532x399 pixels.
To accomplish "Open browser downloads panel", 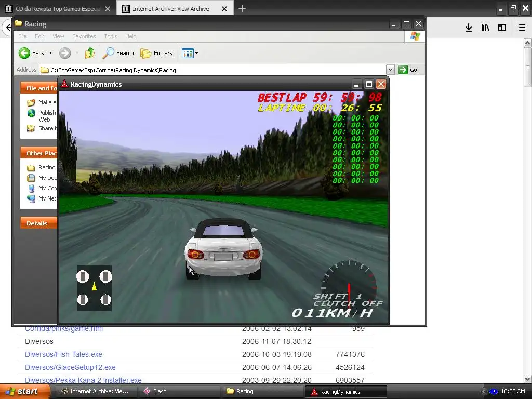I will click(469, 28).
